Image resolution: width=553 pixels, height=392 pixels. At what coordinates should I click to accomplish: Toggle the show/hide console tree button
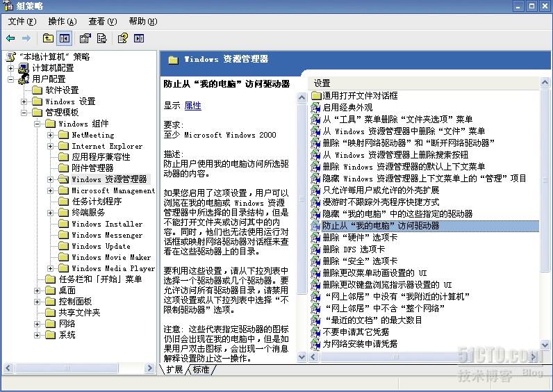click(65, 38)
